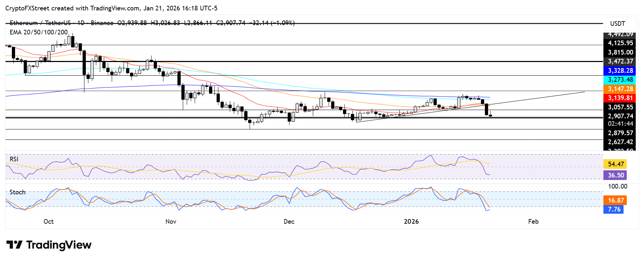
Task: Click the red 3,139.81 EMA price tag
Action: pyautogui.click(x=620, y=98)
